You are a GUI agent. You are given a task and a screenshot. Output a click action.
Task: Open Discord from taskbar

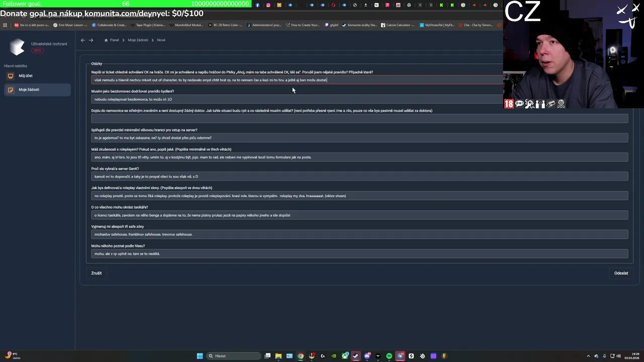point(367,356)
